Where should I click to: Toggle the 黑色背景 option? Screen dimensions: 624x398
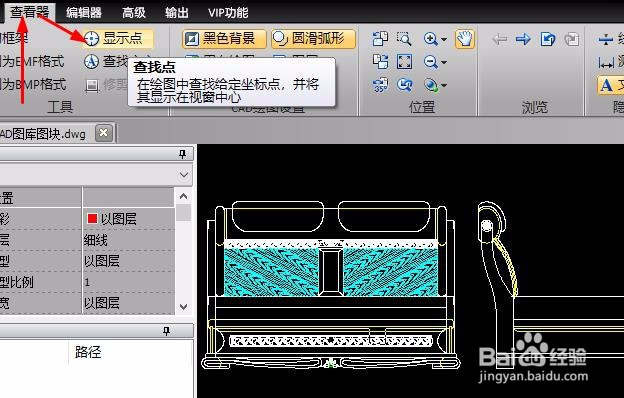click(x=224, y=39)
